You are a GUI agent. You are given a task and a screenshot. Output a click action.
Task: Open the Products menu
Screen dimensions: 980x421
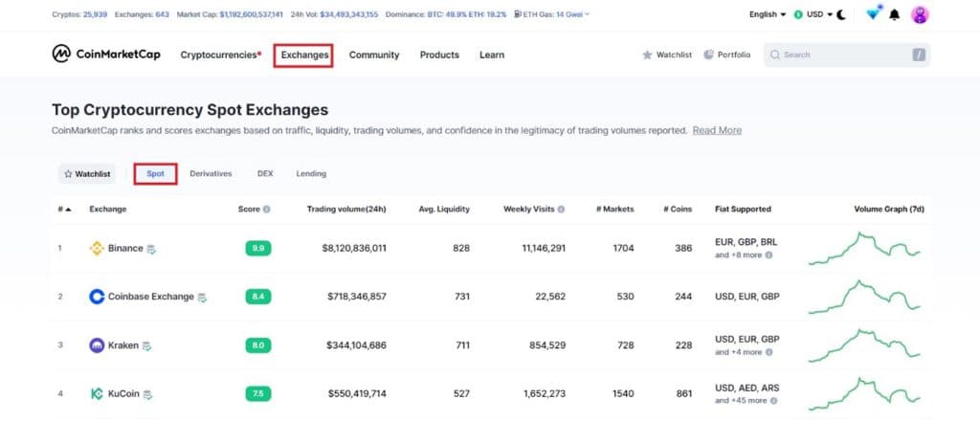coord(439,55)
